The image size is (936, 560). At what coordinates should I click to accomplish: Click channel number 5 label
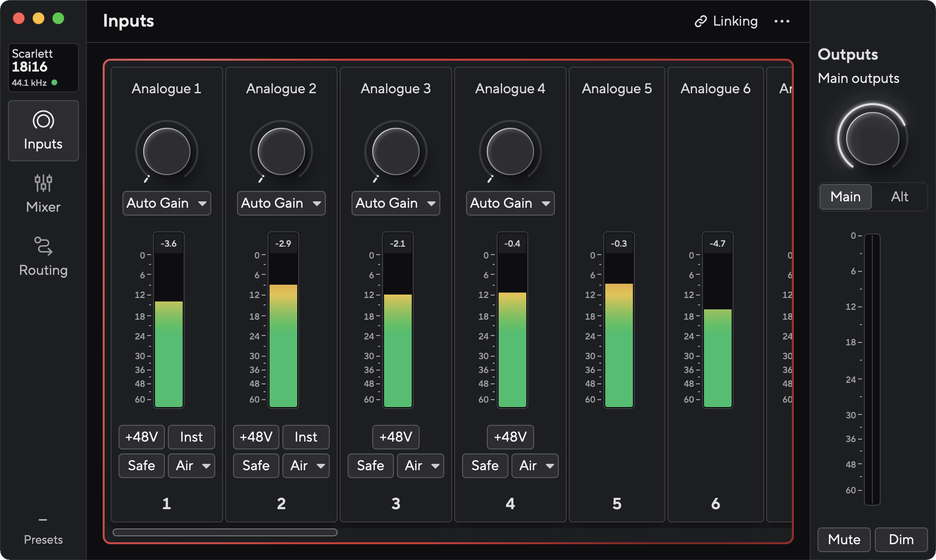point(617,504)
